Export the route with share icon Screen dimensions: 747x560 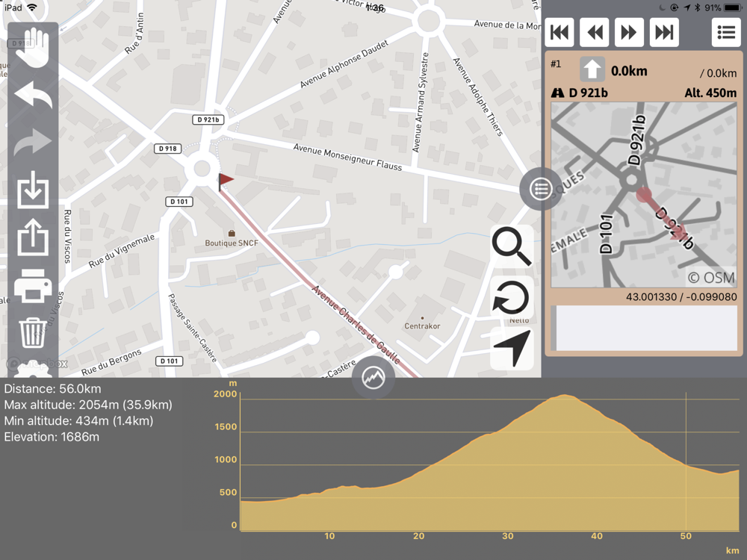(x=33, y=237)
